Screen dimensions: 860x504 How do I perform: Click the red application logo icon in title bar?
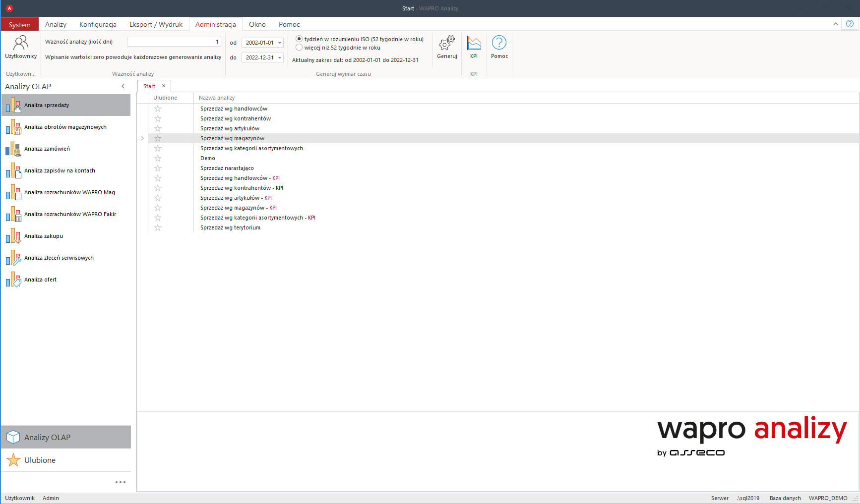(x=9, y=8)
